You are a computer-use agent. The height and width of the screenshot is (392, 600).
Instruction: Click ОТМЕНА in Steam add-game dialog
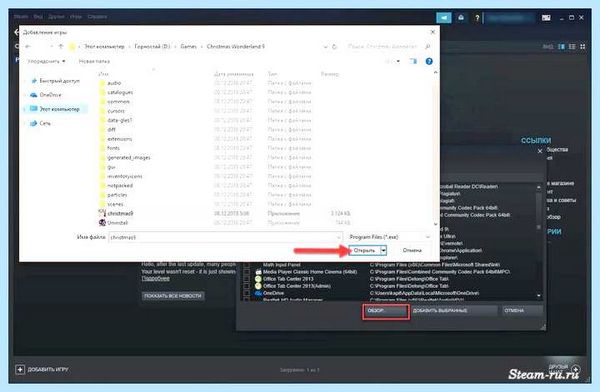522,310
